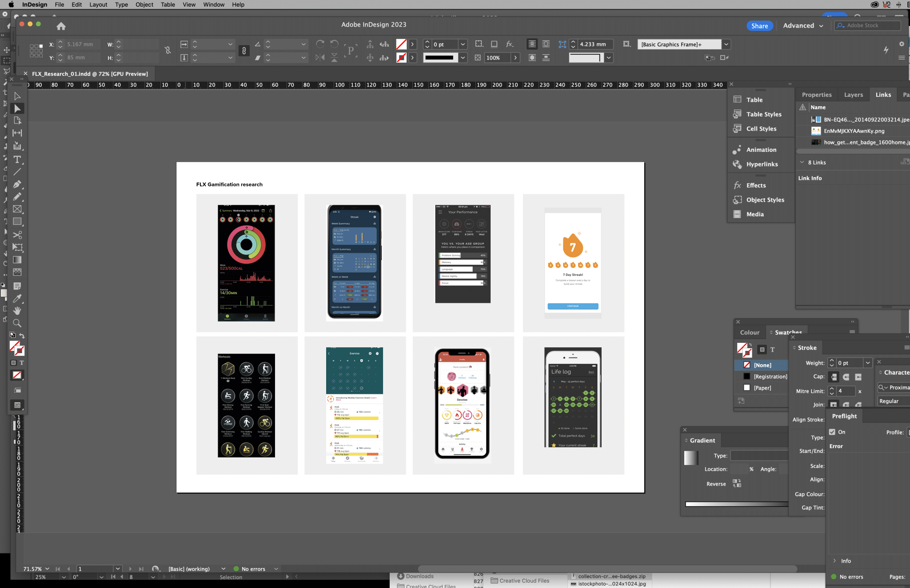This screenshot has height=588, width=910.
Task: Click the Share button
Action: [759, 26]
